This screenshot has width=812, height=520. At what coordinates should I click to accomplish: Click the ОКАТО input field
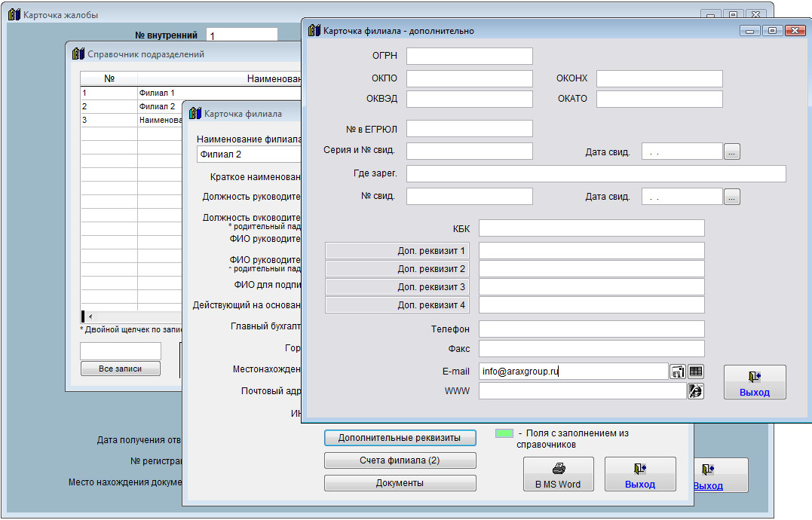(659, 99)
